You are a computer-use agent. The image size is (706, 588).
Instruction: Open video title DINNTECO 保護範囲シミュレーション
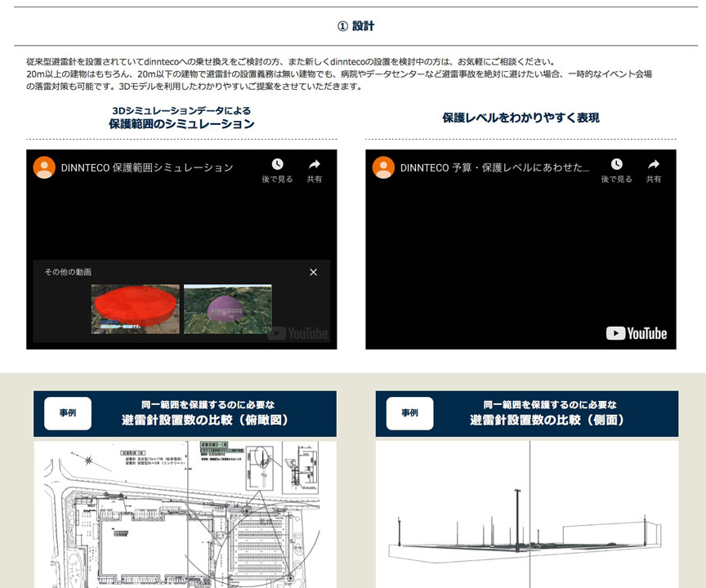(x=147, y=167)
